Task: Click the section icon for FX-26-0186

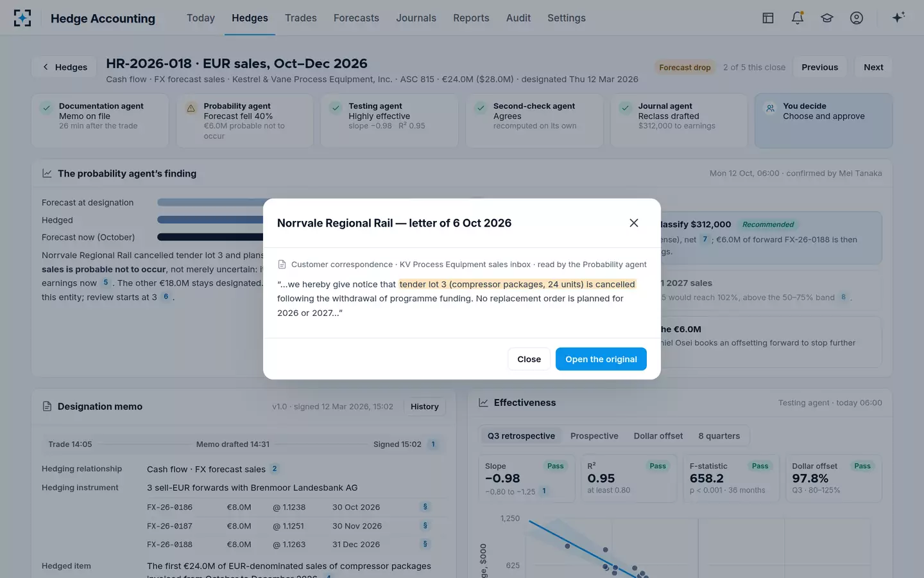Action: tap(425, 507)
